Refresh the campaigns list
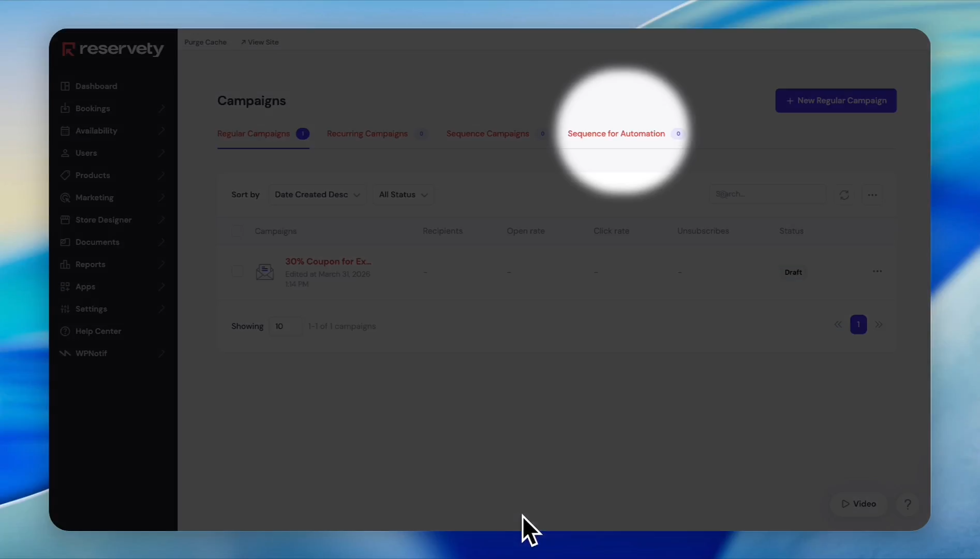Image resolution: width=980 pixels, height=559 pixels. click(x=844, y=195)
